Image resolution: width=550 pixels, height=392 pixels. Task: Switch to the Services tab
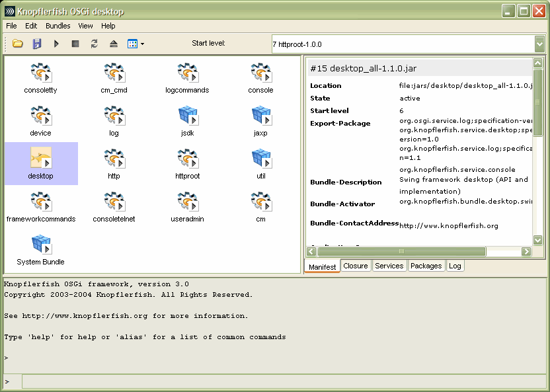tap(389, 266)
